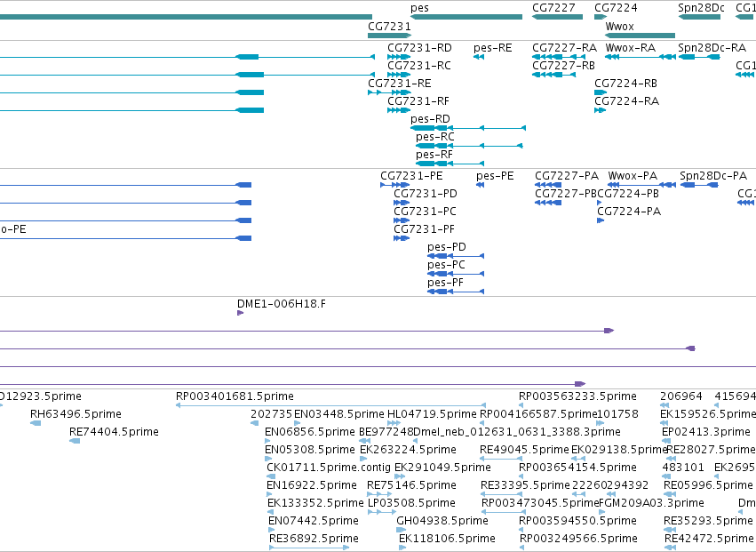756x552 pixels.
Task: Open the CK01711.5prime.contig EST label
Action: coord(329,468)
